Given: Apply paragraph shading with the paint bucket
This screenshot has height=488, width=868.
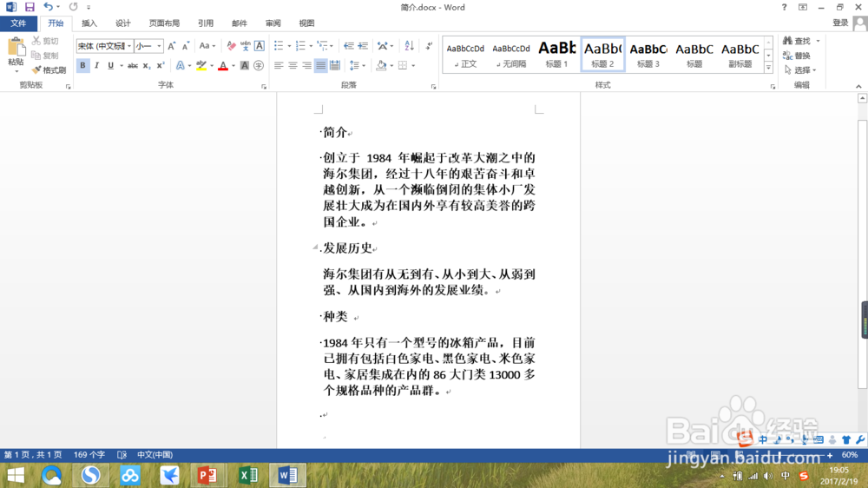Looking at the screenshot, I should (381, 65).
